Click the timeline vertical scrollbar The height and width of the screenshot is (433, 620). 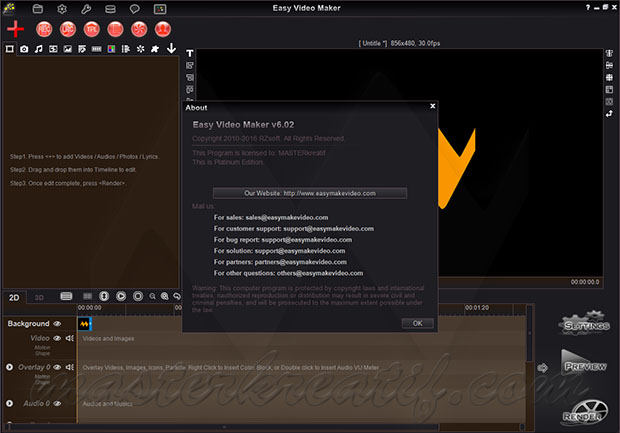[x=530, y=334]
